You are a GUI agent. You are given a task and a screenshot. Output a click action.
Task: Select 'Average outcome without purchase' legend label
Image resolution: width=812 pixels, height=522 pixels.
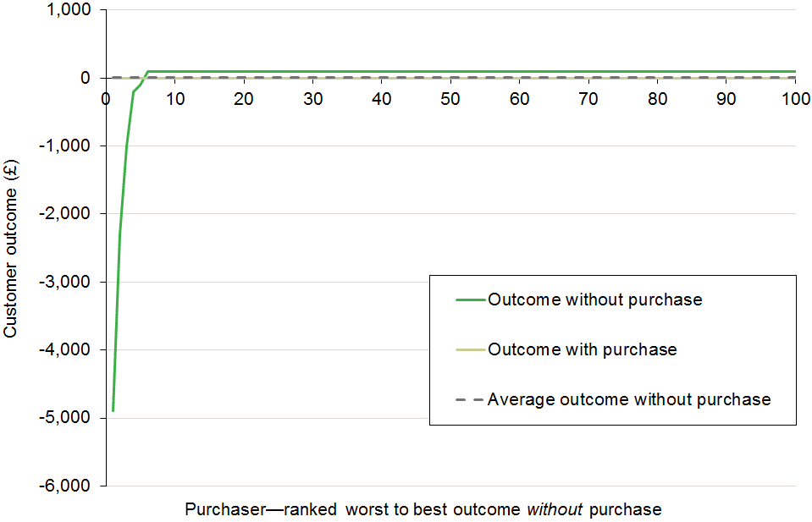[629, 399]
